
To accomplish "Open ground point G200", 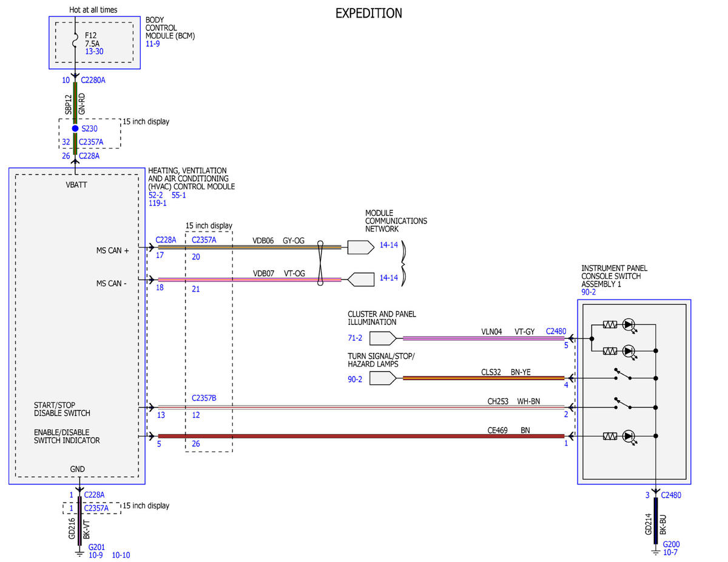I will pos(671,544).
